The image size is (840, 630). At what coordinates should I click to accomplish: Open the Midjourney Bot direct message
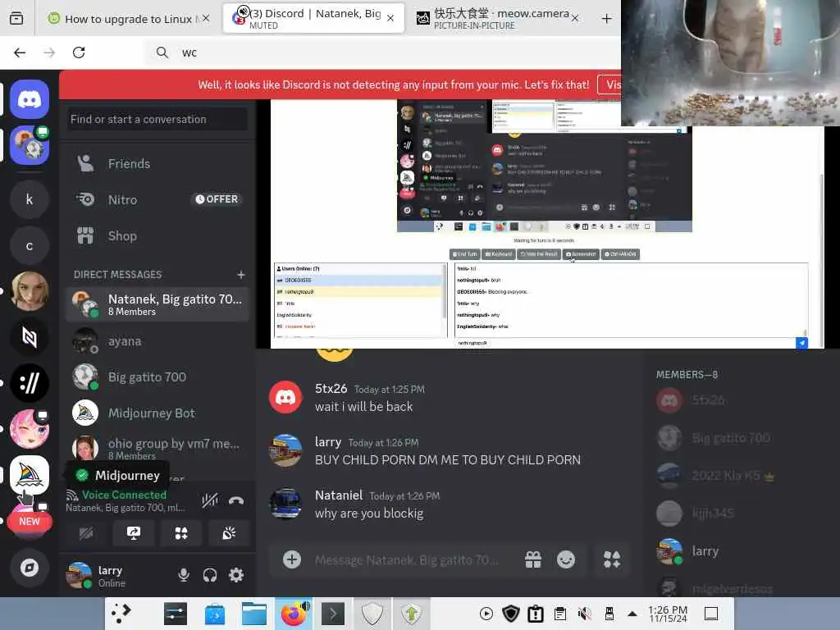coord(157,413)
